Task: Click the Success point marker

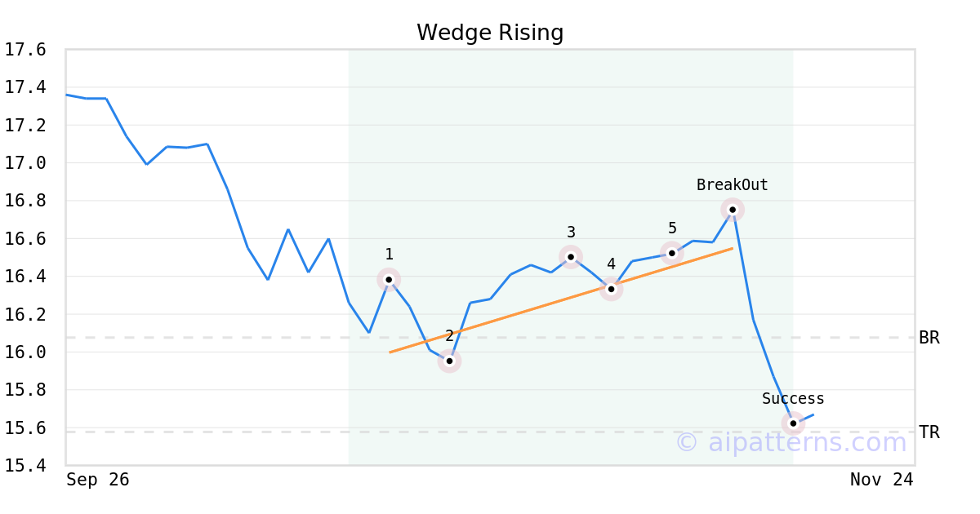Action: pyautogui.click(x=793, y=423)
